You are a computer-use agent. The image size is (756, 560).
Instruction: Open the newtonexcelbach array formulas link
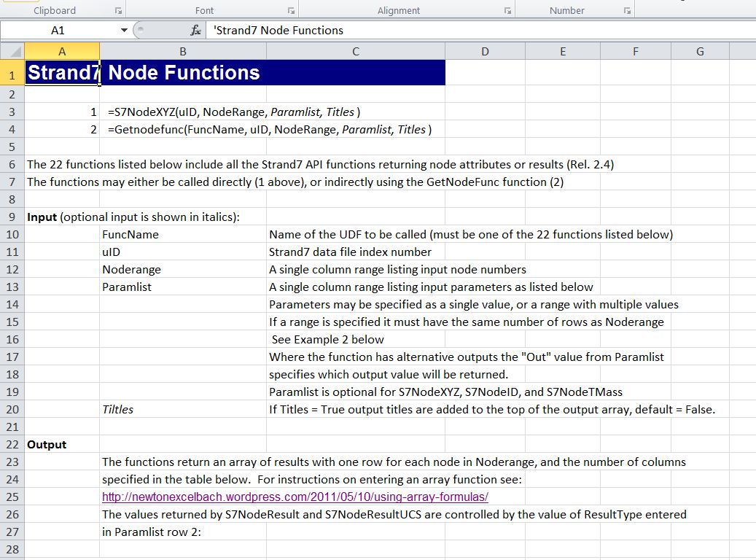click(x=295, y=497)
